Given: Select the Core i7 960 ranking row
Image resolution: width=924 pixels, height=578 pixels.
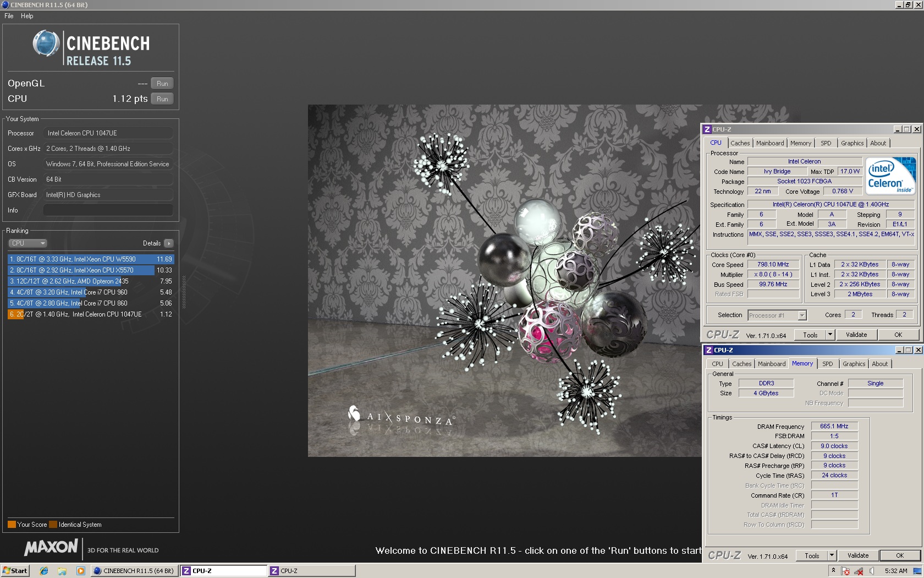Looking at the screenshot, I should click(91, 292).
